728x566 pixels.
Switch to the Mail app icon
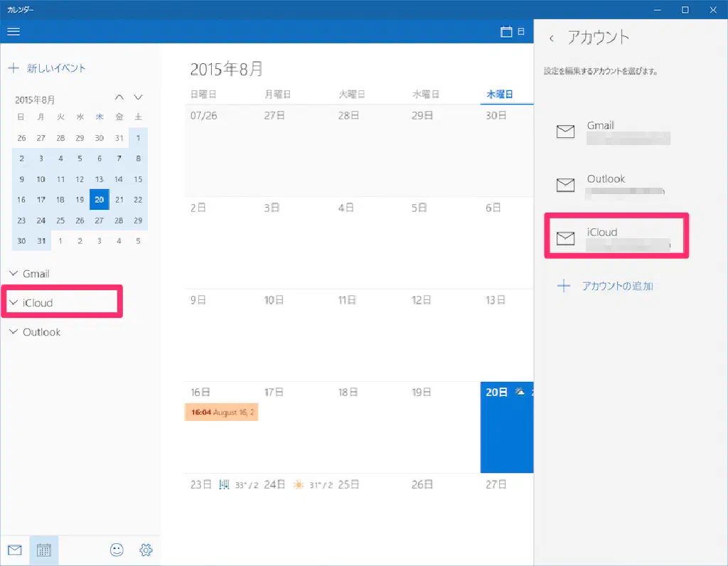pyautogui.click(x=15, y=550)
